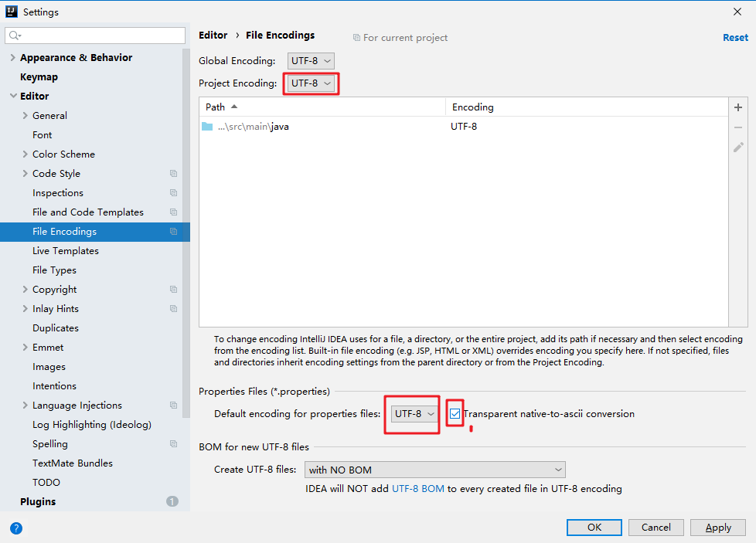Select Images in the settings tree
Image resolution: width=756 pixels, height=543 pixels.
tap(49, 367)
